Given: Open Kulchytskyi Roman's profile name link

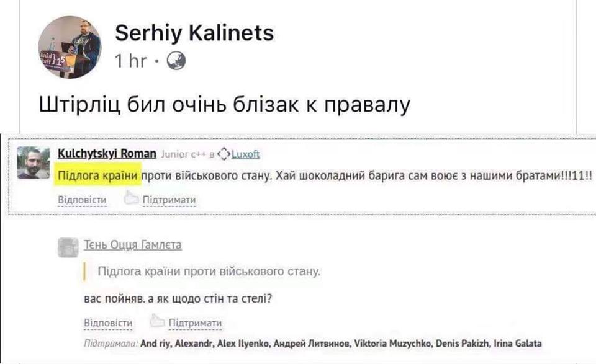Looking at the screenshot, I should coord(107,154).
